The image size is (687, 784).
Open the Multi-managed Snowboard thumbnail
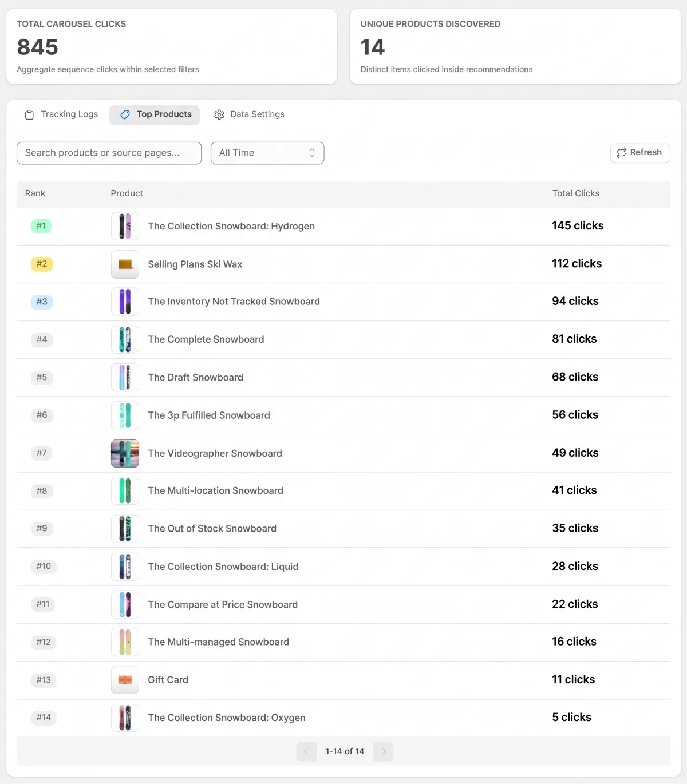(125, 642)
